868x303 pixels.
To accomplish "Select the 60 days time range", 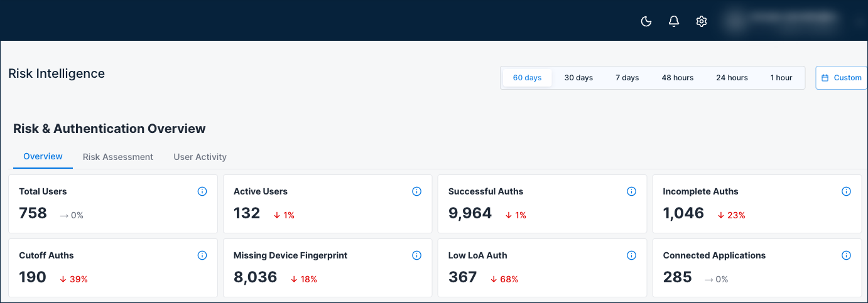I will tap(527, 78).
